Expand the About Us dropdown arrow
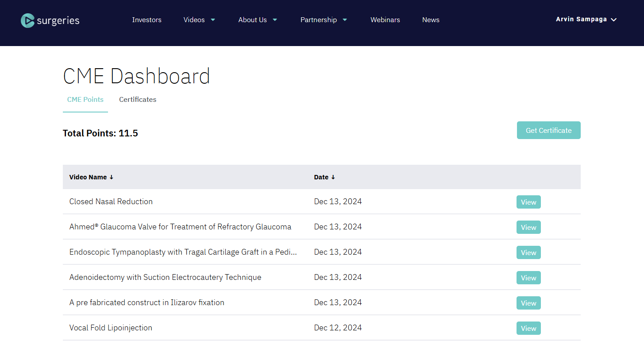 [275, 20]
